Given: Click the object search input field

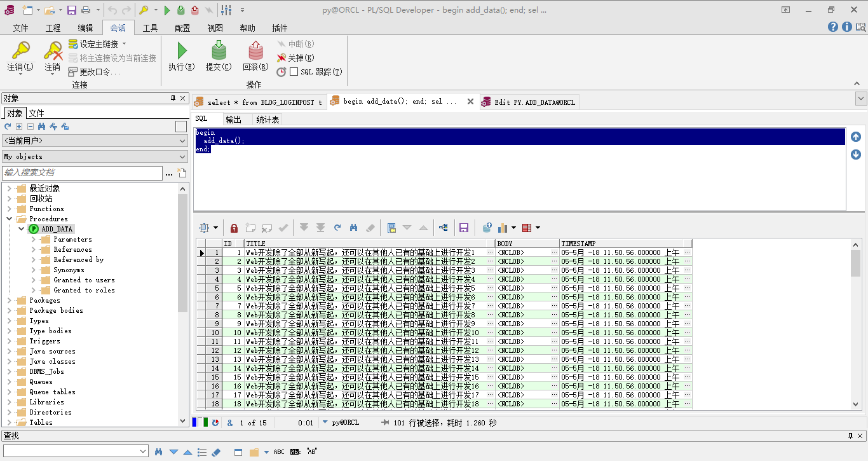Looking at the screenshot, I should pyautogui.click(x=83, y=173).
